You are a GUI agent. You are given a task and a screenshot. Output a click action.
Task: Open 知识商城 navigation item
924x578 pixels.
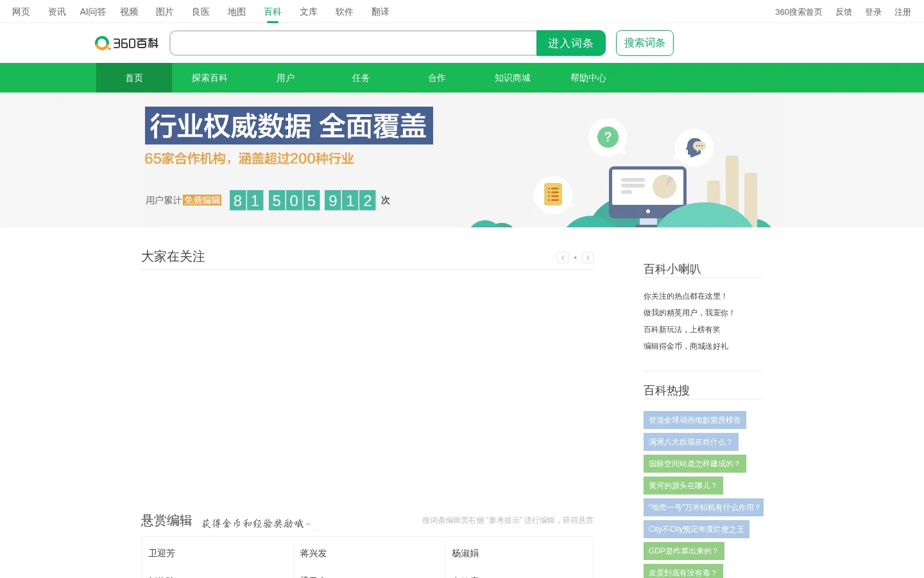click(513, 78)
